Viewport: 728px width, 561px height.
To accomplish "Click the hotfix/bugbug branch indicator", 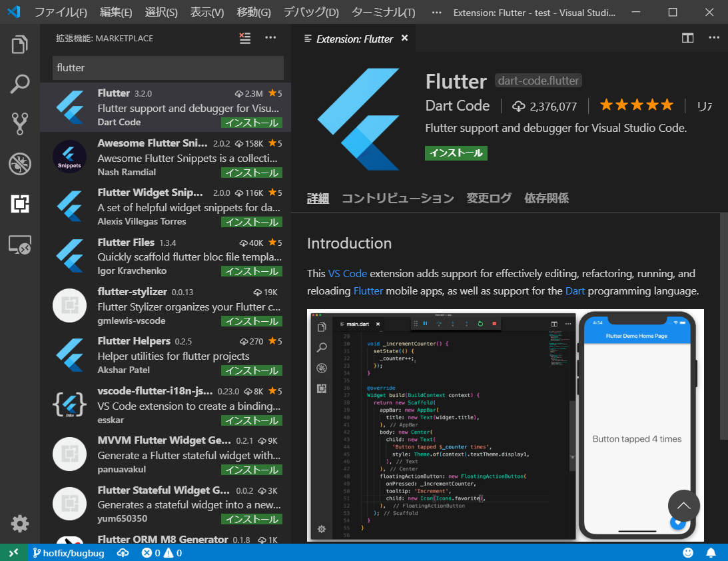I will 68,552.
